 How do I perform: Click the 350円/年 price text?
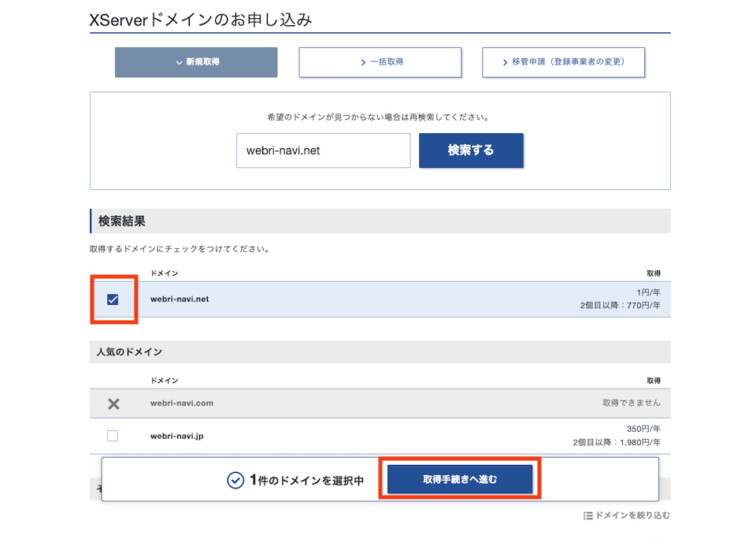coord(643,429)
